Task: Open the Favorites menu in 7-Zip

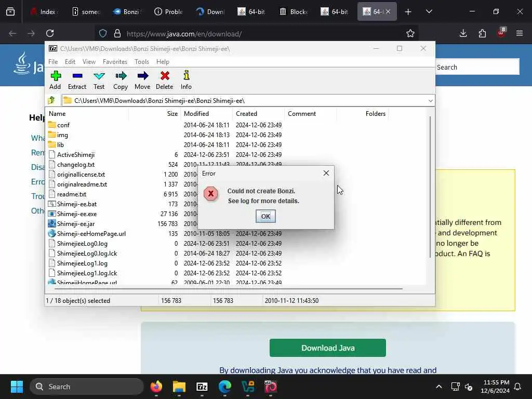Action: point(115,62)
